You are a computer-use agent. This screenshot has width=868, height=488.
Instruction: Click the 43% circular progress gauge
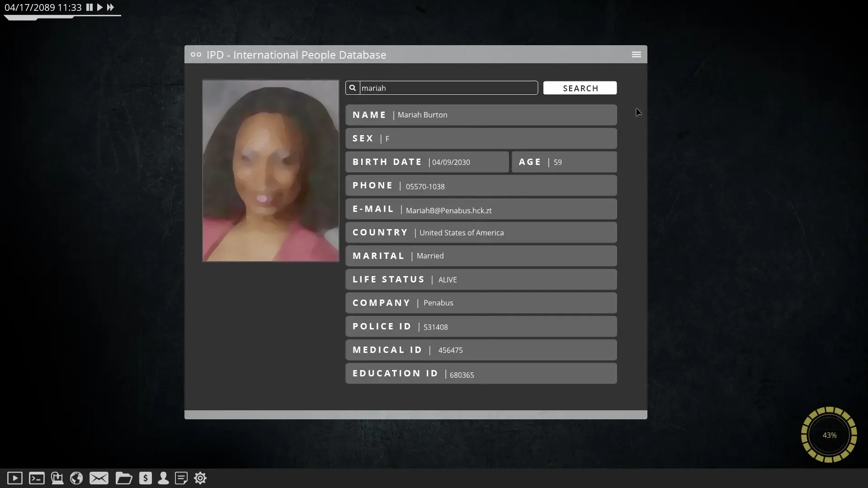pyautogui.click(x=829, y=435)
